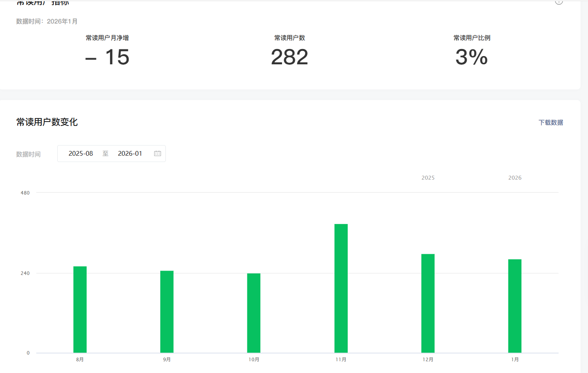
Task: Open the calendar icon in date range picker
Action: [158, 153]
